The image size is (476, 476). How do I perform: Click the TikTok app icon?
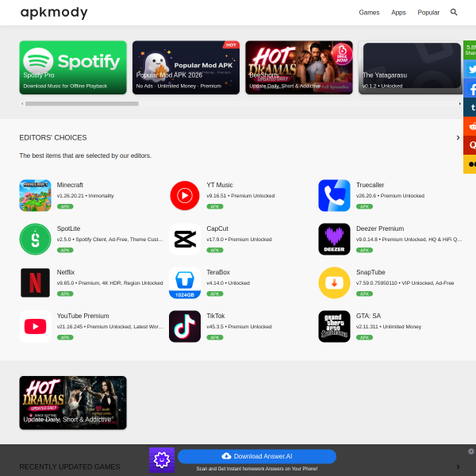[x=185, y=326]
